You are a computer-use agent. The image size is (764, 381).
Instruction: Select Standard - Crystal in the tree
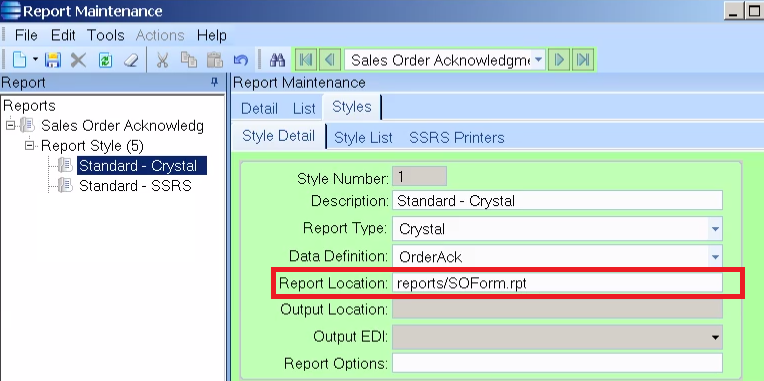[142, 166]
